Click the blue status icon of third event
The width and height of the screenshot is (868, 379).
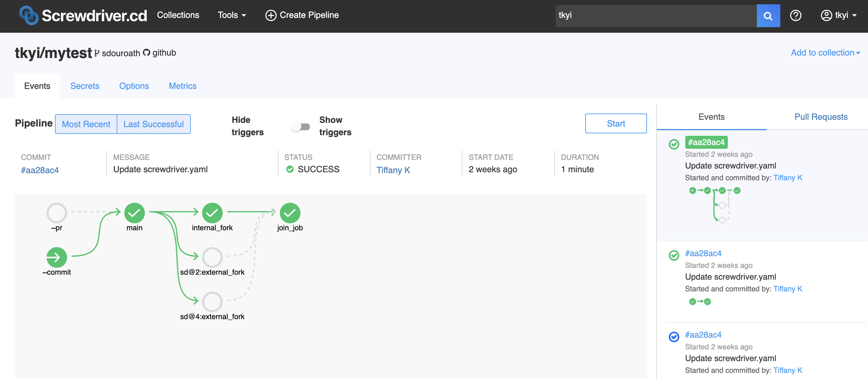click(x=674, y=336)
